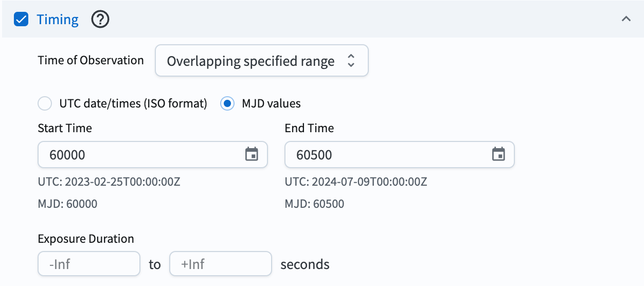Open the End Time calendar picker icon
644x286 pixels.
[x=498, y=154]
